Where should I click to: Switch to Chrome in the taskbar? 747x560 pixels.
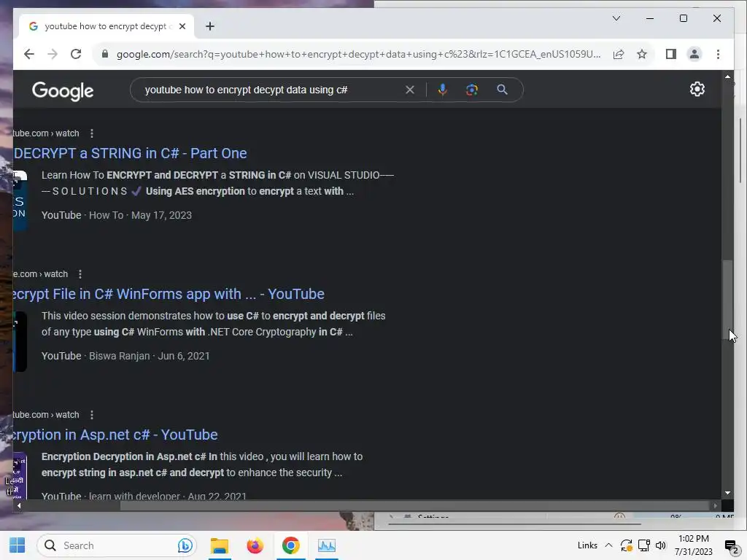click(x=290, y=545)
